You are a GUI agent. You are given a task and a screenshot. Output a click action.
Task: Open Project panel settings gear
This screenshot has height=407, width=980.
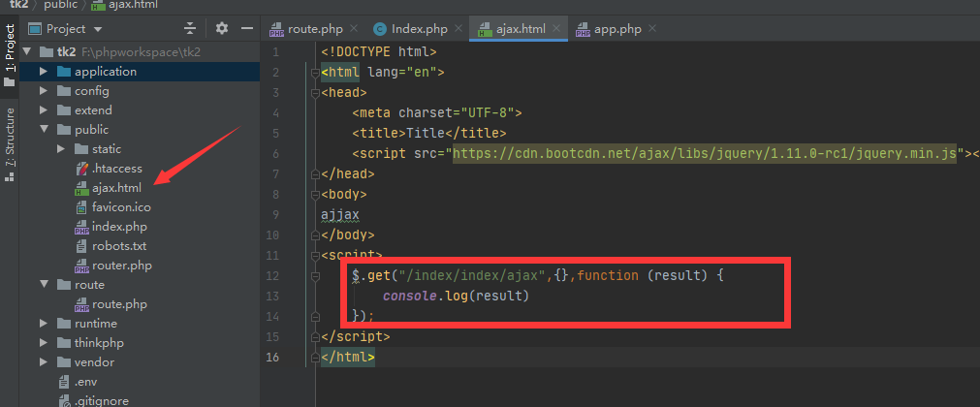(222, 28)
